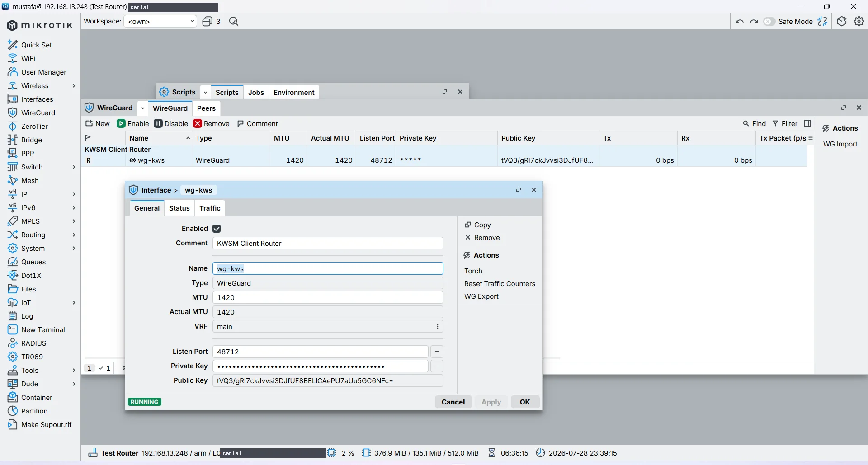Expand the Tools submenu
This screenshot has height=465, width=868.
pyautogui.click(x=74, y=370)
